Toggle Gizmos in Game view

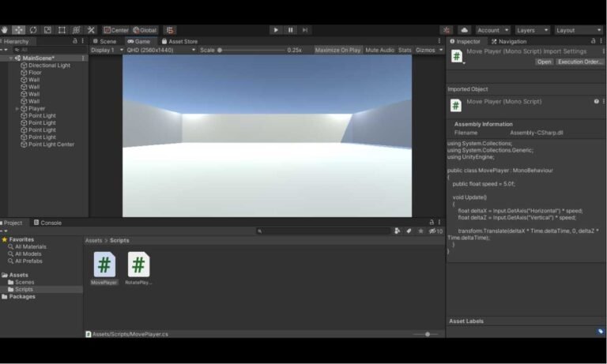pos(425,50)
